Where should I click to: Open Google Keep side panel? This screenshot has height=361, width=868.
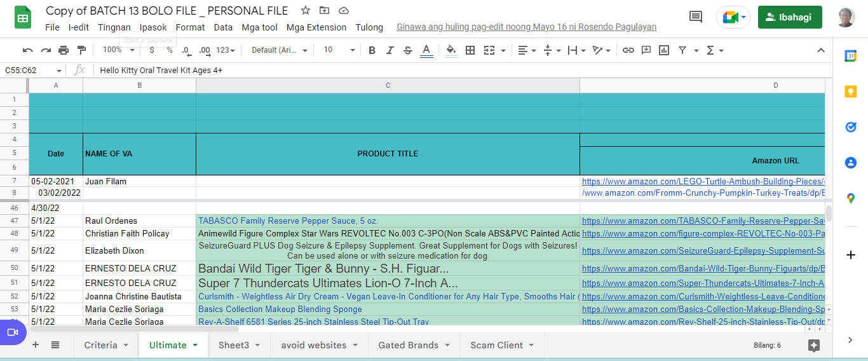coord(851,92)
